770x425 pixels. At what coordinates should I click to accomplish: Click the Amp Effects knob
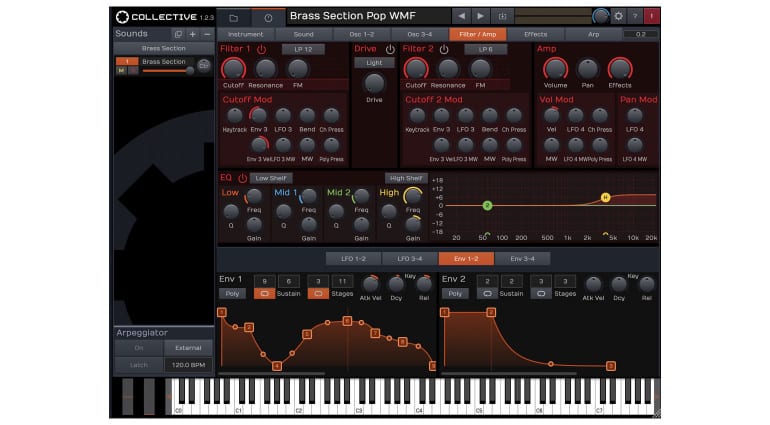620,69
